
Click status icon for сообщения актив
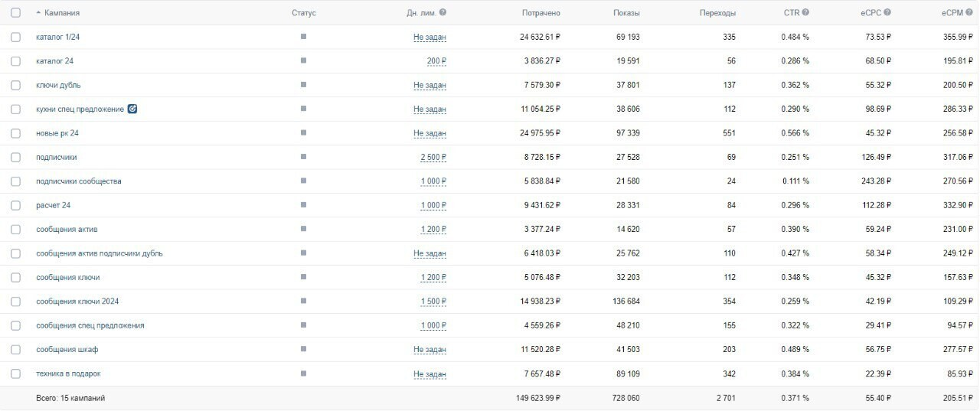[x=303, y=229]
